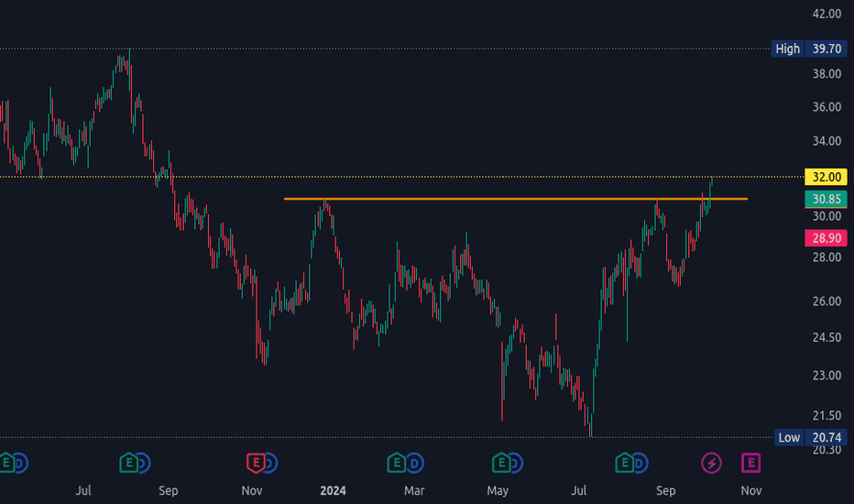Open the green earnings marker between Jul and Sep 2024
This screenshot has width=854, height=504.
click(x=624, y=463)
